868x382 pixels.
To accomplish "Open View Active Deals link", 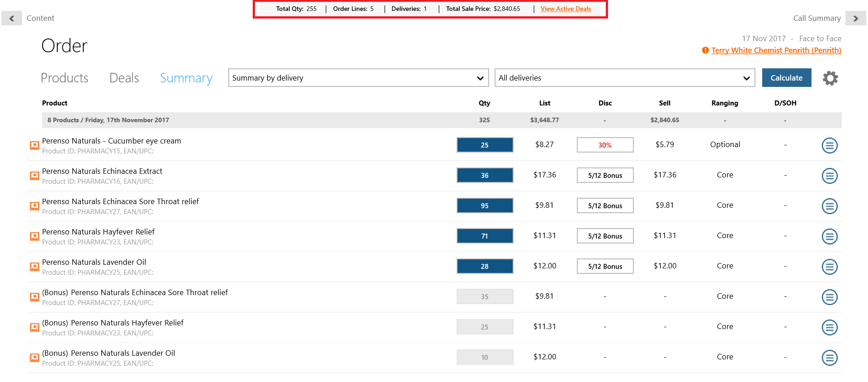I will click(x=566, y=9).
